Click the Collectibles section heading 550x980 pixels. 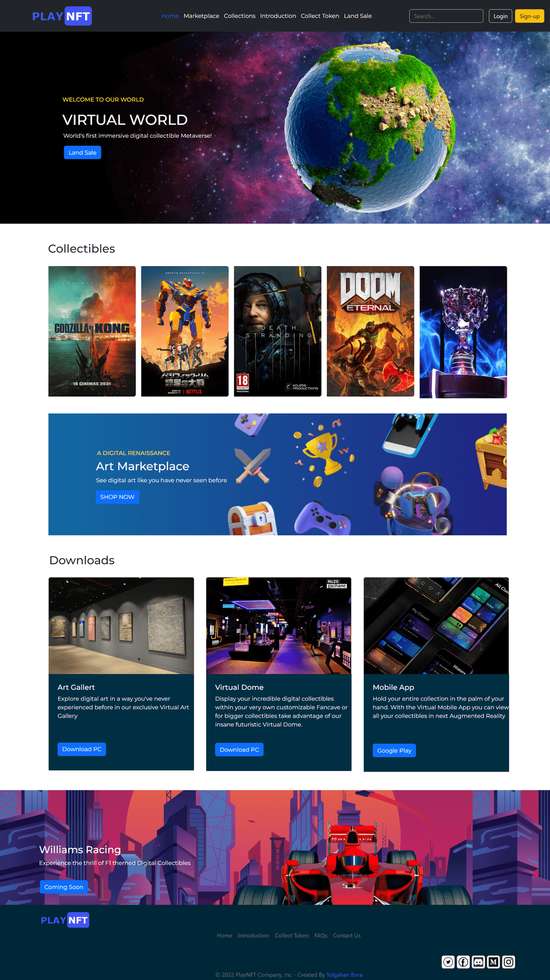coord(81,249)
